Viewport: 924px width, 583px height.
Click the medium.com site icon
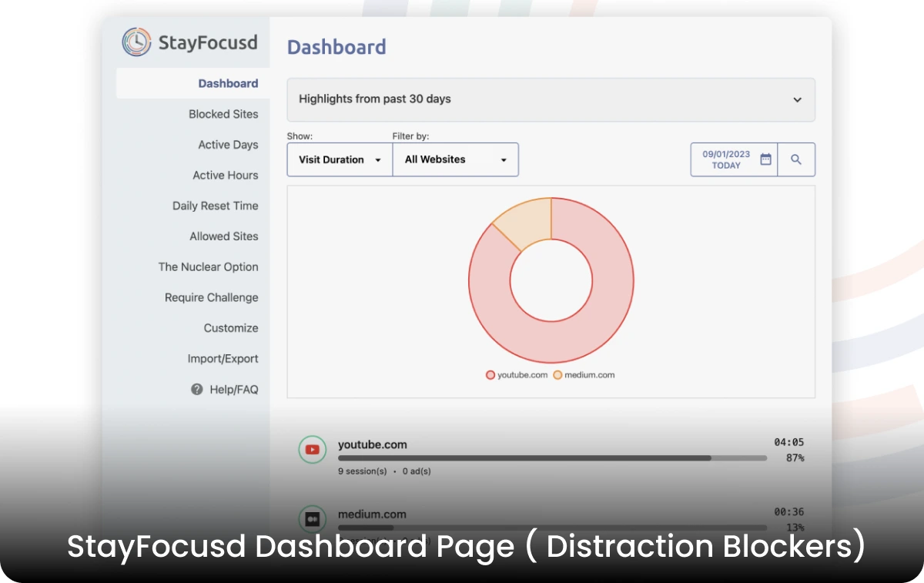(x=313, y=518)
